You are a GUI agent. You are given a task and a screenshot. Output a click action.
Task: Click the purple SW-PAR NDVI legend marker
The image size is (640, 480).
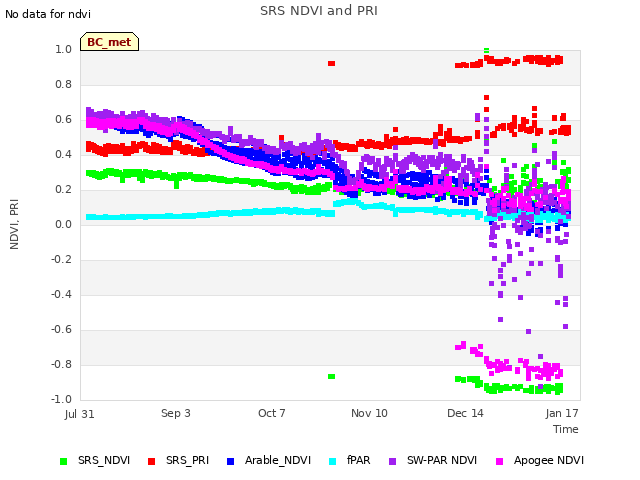click(x=392, y=462)
